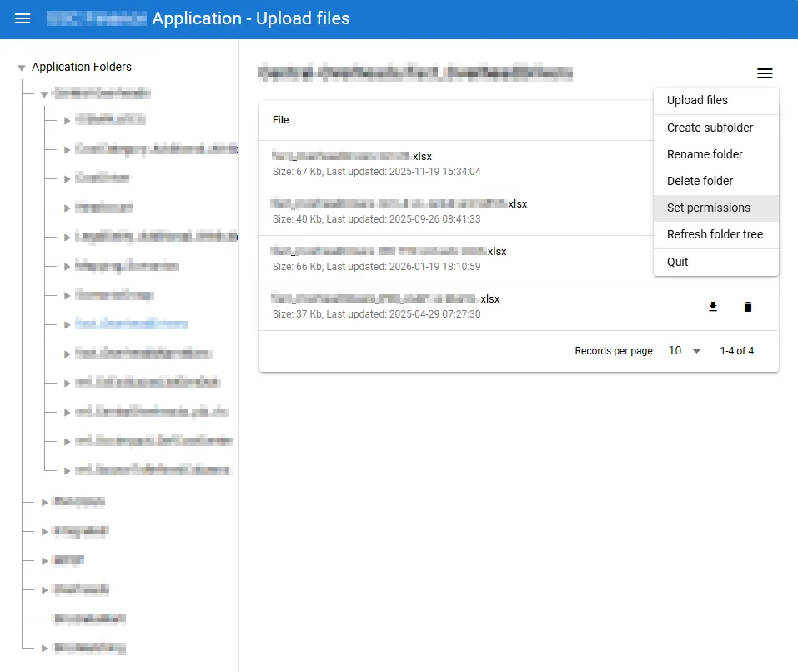Image resolution: width=798 pixels, height=672 pixels.
Task: Select Create subfolder menu entry
Action: point(710,128)
